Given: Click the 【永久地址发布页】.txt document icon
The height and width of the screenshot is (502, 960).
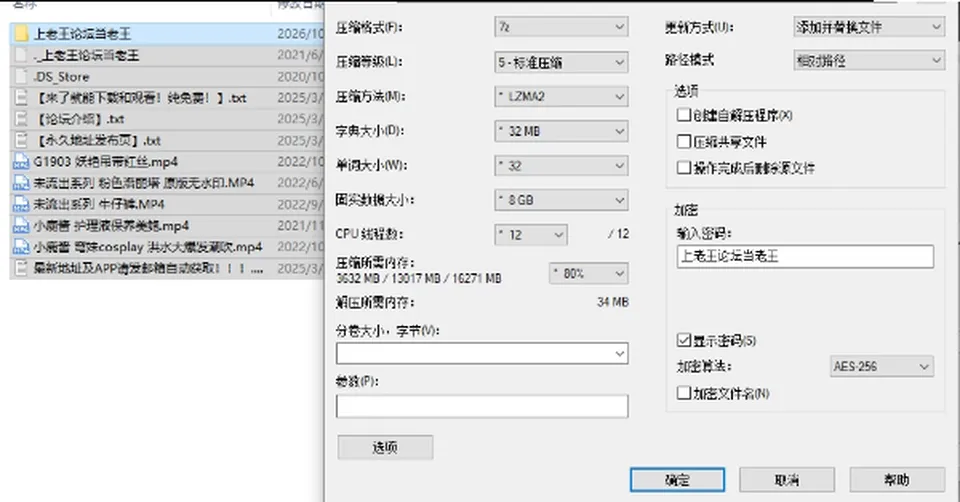Looking at the screenshot, I should 21,140.
